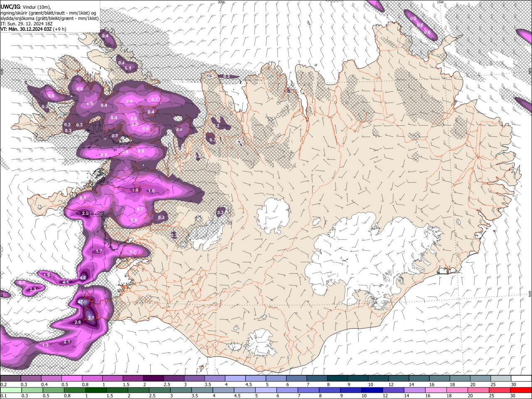The height and width of the screenshot is (399, 532).
Task: Click the white above-30 snow legend swatch
Action: (x=521, y=379)
